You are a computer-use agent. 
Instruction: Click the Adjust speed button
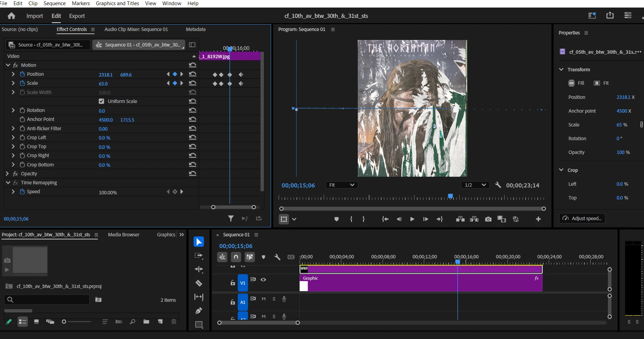tap(582, 218)
